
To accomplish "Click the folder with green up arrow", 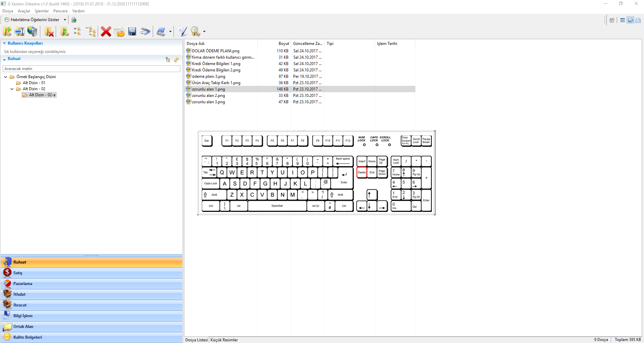I will coord(64,32).
